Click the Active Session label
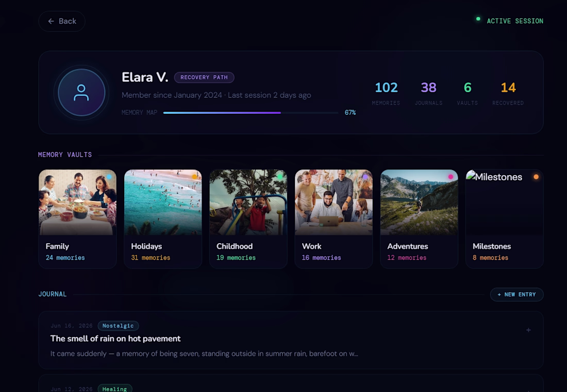Screen dimensions: 567x392 point(515,21)
